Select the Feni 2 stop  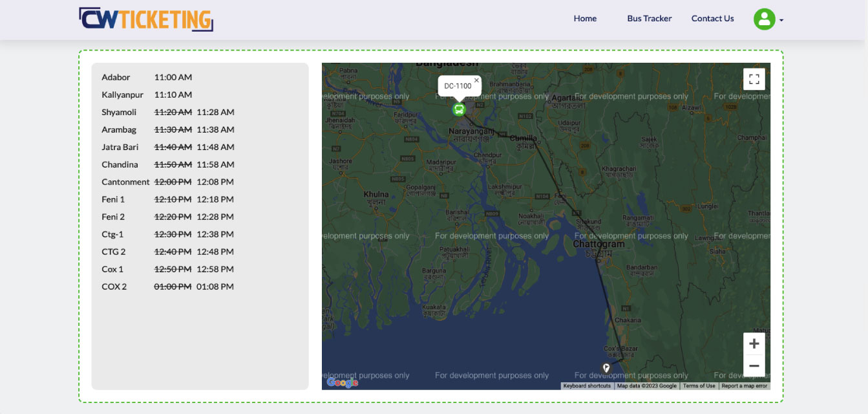tap(113, 217)
